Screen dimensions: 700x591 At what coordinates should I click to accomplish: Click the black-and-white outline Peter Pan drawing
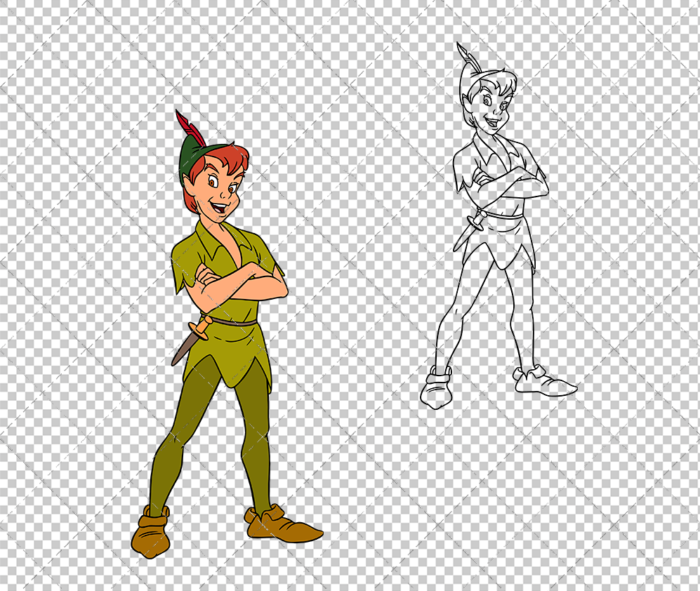[x=498, y=225]
